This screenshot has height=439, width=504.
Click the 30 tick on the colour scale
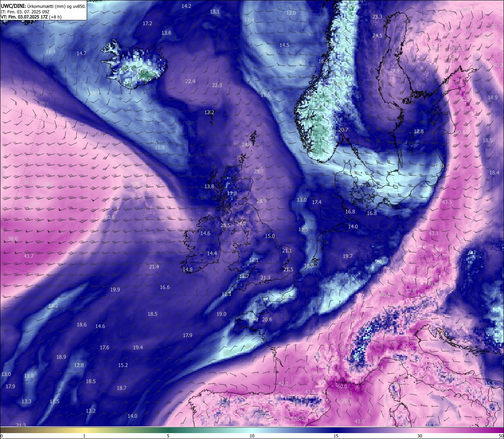[420, 436]
